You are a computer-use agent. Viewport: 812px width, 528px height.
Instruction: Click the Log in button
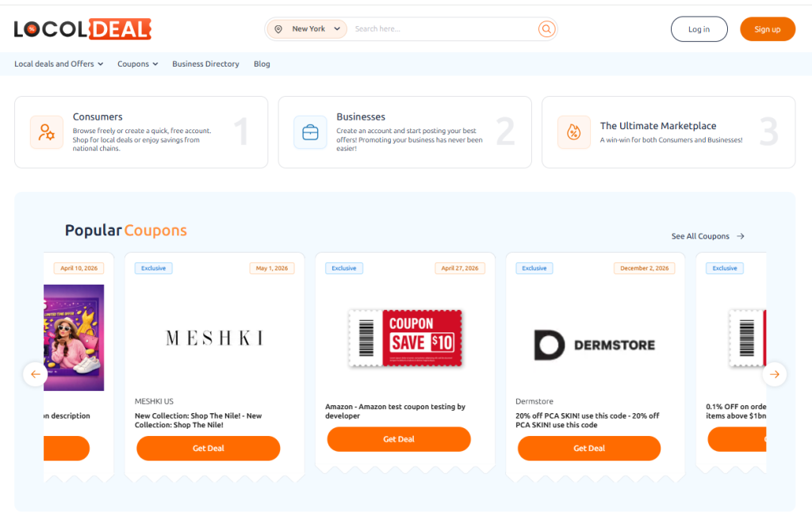point(699,29)
